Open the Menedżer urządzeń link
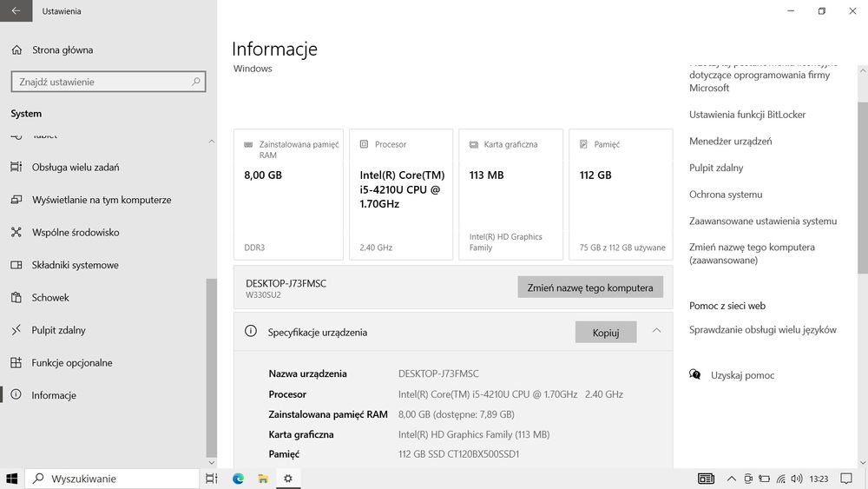868x489 pixels. (730, 142)
